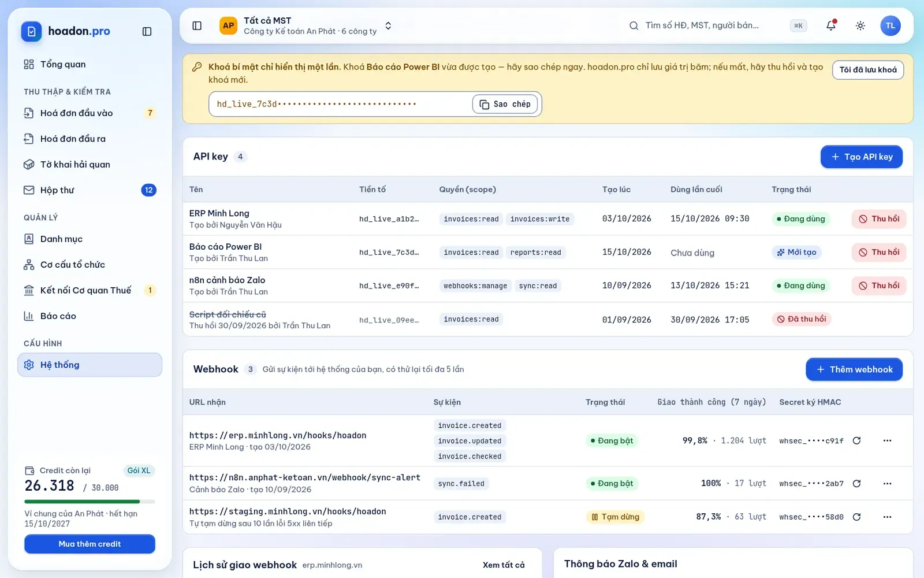Open more options for staging.minhlong.vn webhook

coord(888,517)
